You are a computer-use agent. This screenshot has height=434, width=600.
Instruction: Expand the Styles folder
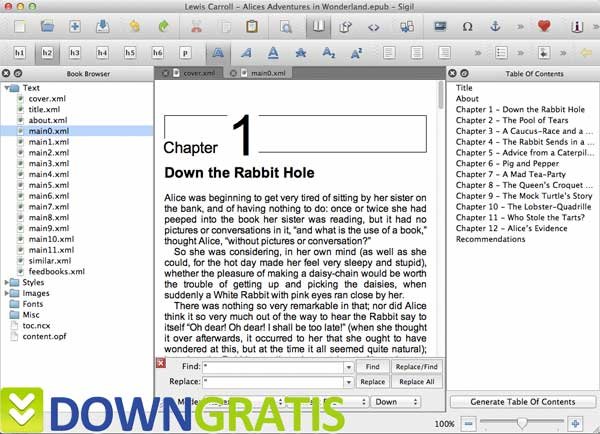(6, 282)
